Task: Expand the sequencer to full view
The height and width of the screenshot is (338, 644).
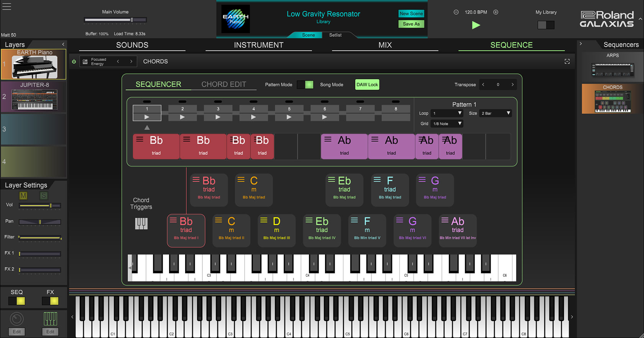Action: pyautogui.click(x=567, y=61)
